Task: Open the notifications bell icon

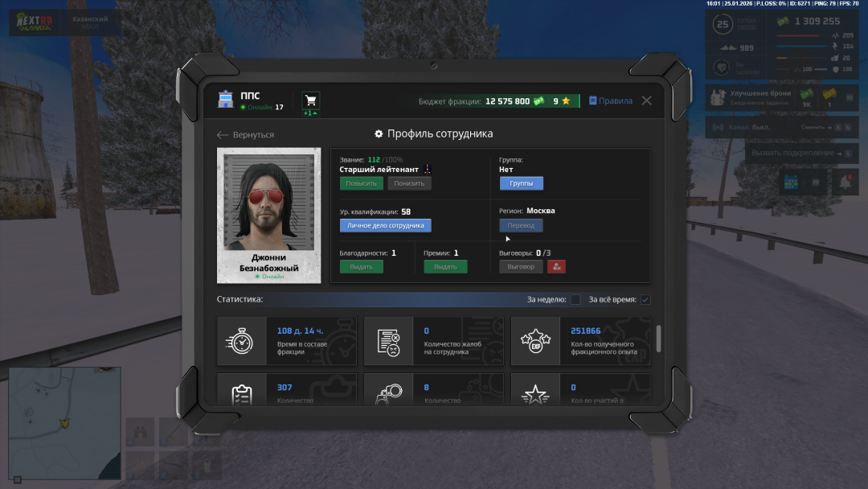Action: coord(845,183)
